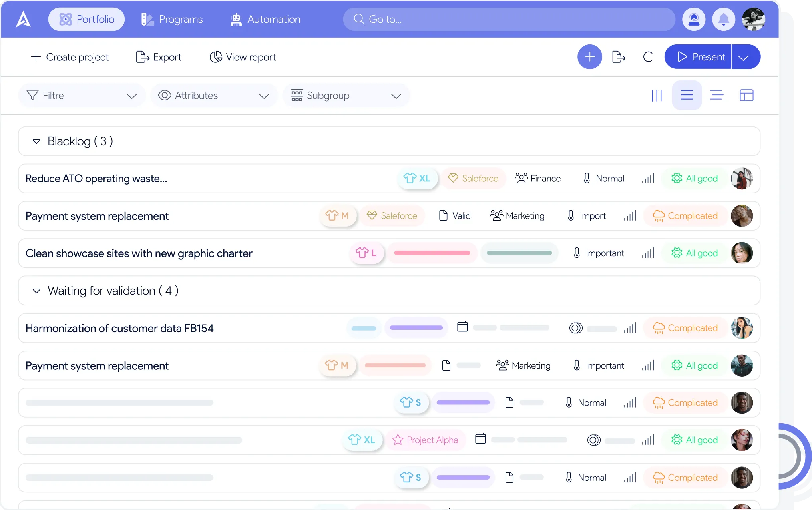Select the list view toggle
This screenshot has width=812, height=510.
[687, 95]
